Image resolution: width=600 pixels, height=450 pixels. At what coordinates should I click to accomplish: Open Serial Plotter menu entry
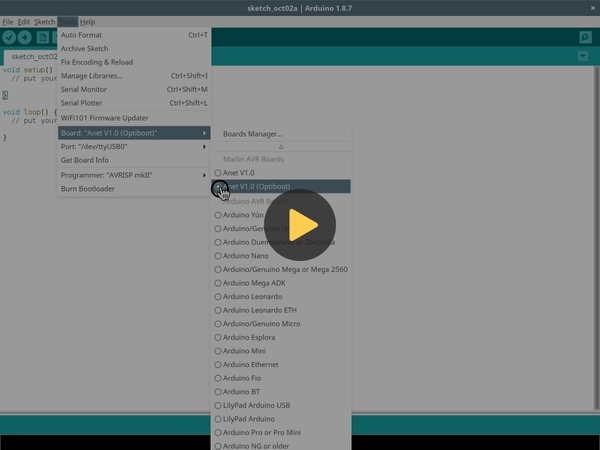tap(134, 103)
